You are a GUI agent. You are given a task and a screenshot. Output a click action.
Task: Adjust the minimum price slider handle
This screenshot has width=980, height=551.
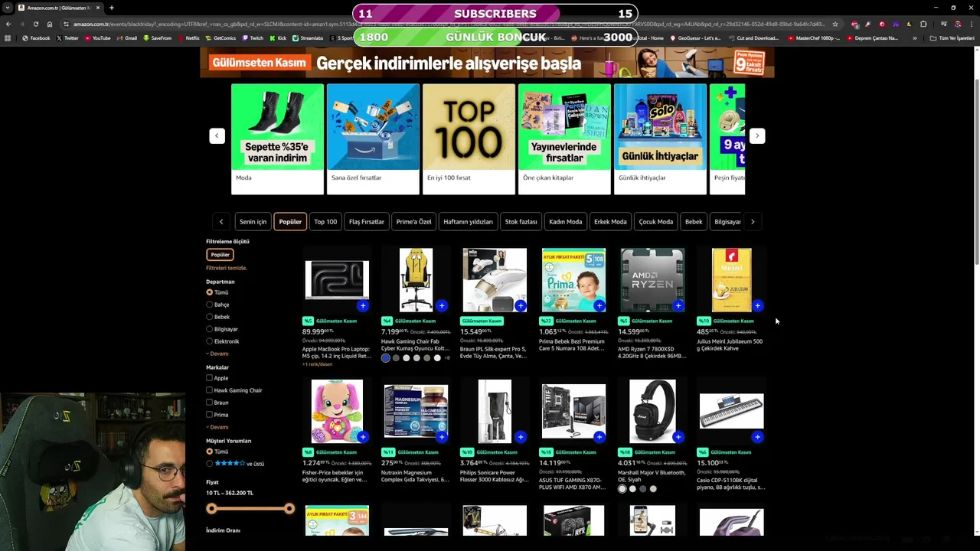(211, 509)
